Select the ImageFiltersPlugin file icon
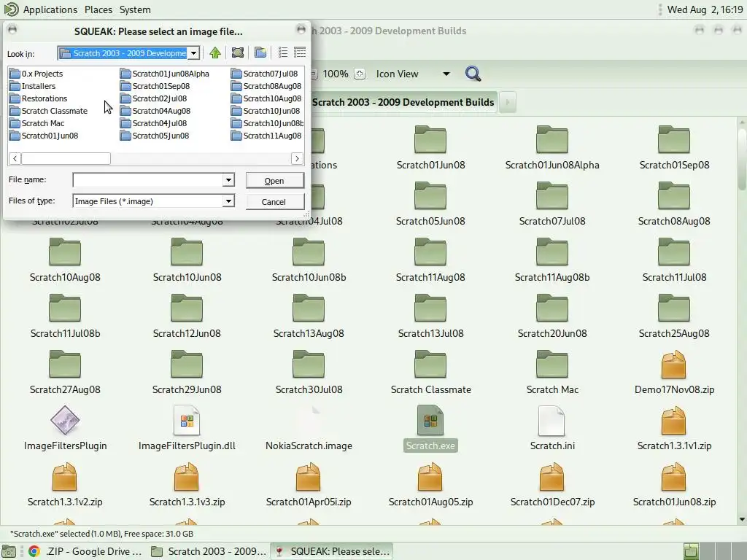The width and height of the screenshot is (747, 560). coord(65,421)
